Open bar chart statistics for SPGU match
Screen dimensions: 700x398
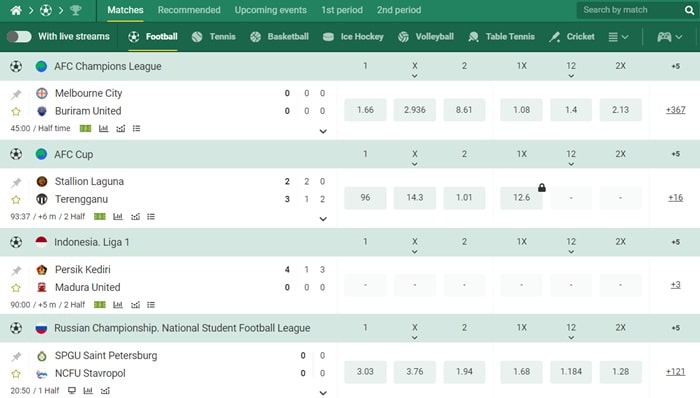(88, 391)
